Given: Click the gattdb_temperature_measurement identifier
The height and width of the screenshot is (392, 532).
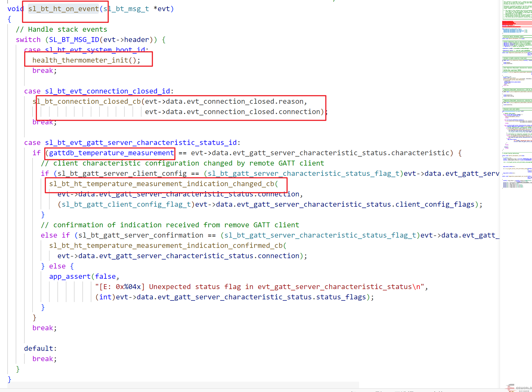Looking at the screenshot, I should pyautogui.click(x=111, y=153).
